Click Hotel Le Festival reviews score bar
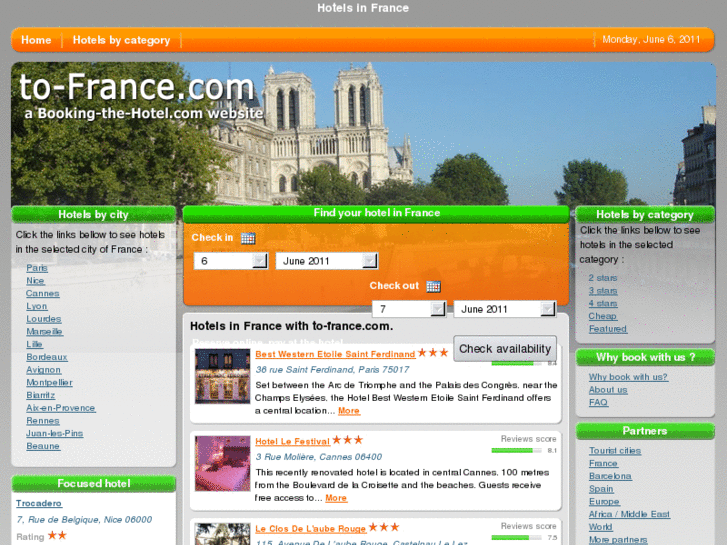Screen dimensions: 727x545 [x=517, y=450]
